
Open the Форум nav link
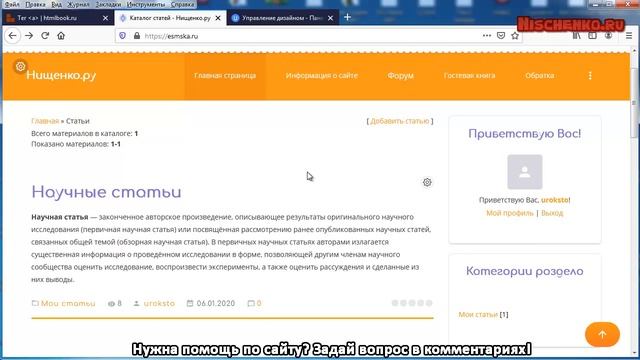pyautogui.click(x=400, y=76)
